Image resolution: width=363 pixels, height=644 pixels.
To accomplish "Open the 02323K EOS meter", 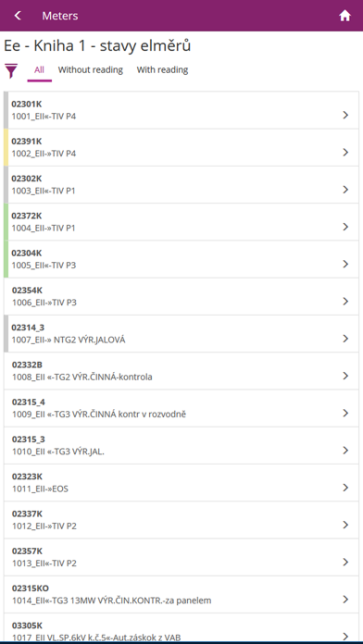I will click(x=181, y=483).
